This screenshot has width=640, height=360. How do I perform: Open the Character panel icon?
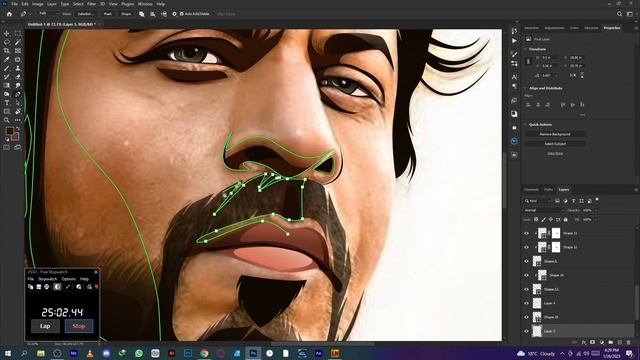[514, 77]
